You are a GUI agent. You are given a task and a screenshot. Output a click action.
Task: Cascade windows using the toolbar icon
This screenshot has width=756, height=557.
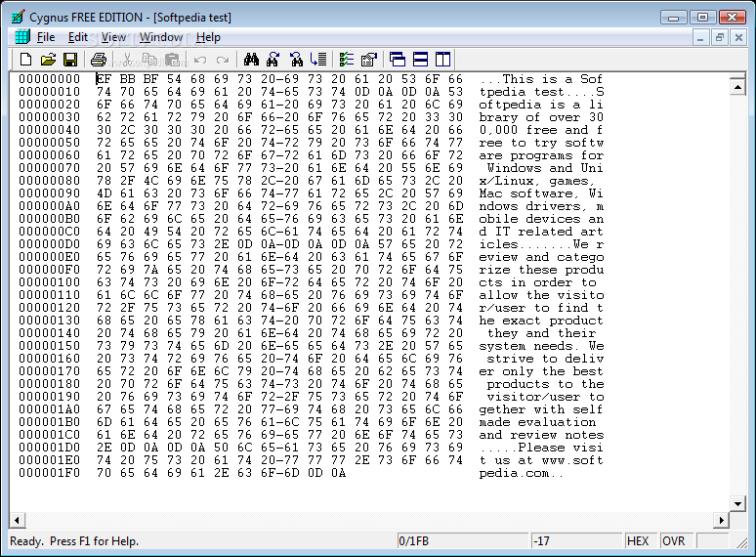click(x=398, y=60)
